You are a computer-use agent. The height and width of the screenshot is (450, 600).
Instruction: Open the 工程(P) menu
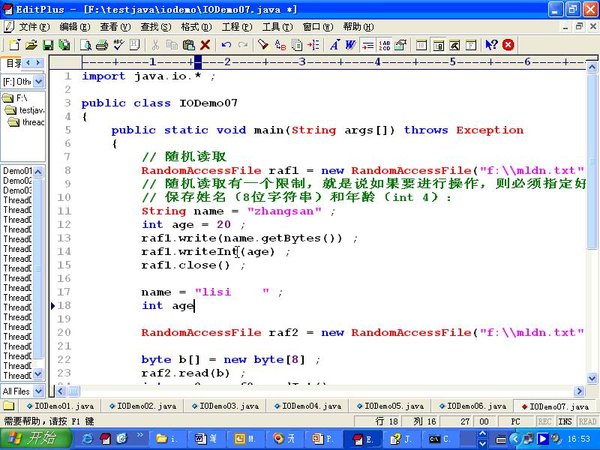[237, 27]
